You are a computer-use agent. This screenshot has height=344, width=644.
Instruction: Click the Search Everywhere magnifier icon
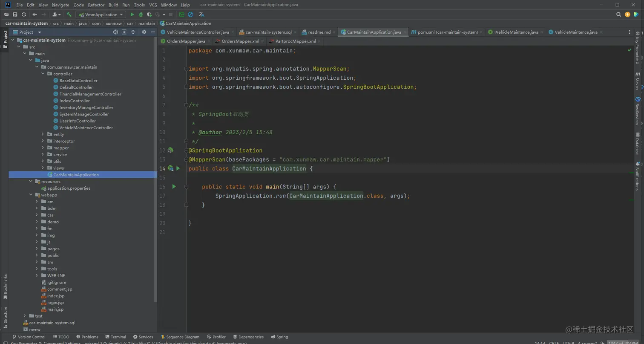click(x=619, y=14)
